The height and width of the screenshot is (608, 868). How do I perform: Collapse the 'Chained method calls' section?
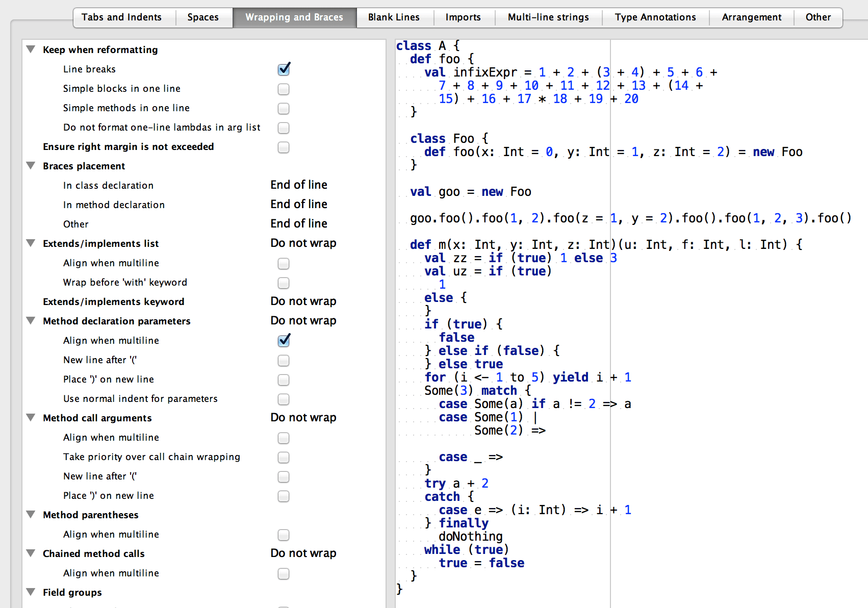coord(31,553)
